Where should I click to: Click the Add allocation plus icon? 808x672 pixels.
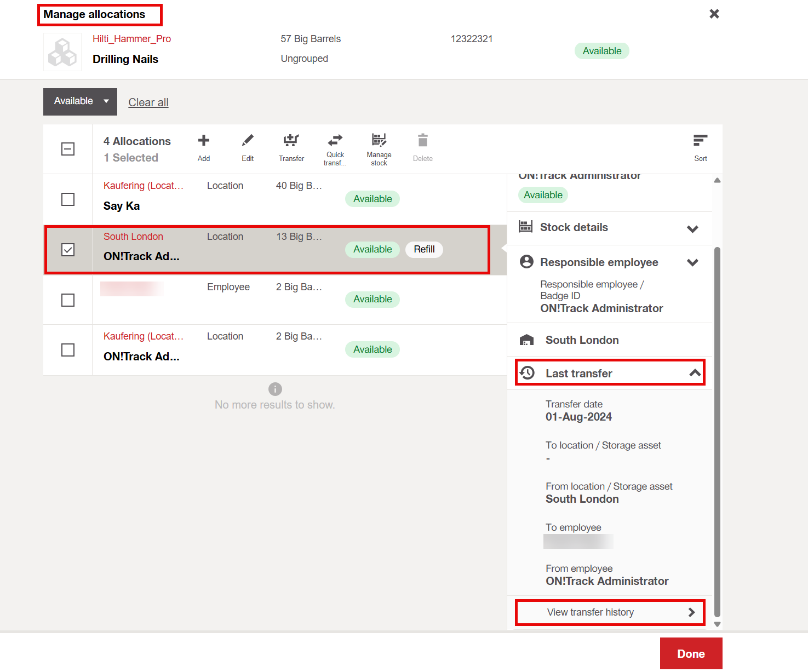(x=204, y=141)
